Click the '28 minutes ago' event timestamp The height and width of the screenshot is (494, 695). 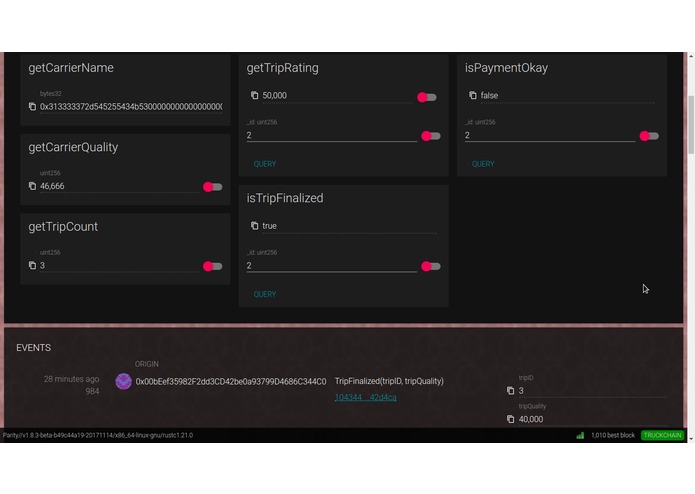coord(71,379)
